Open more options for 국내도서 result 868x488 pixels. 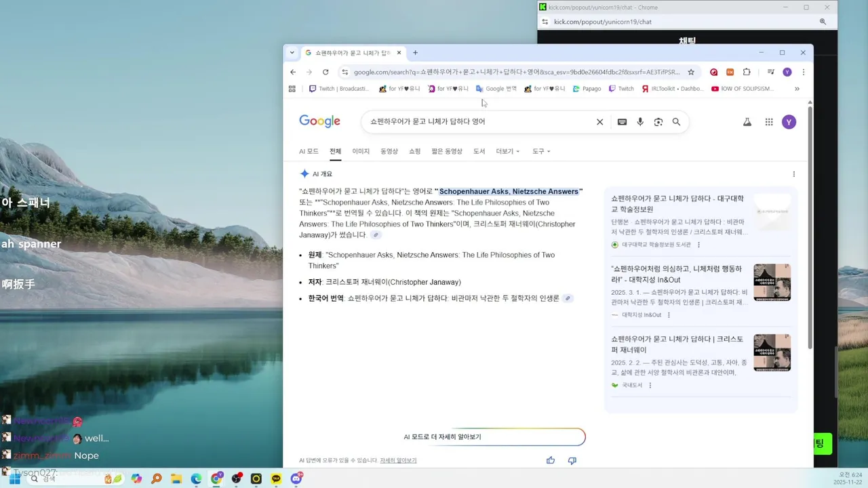pos(650,386)
